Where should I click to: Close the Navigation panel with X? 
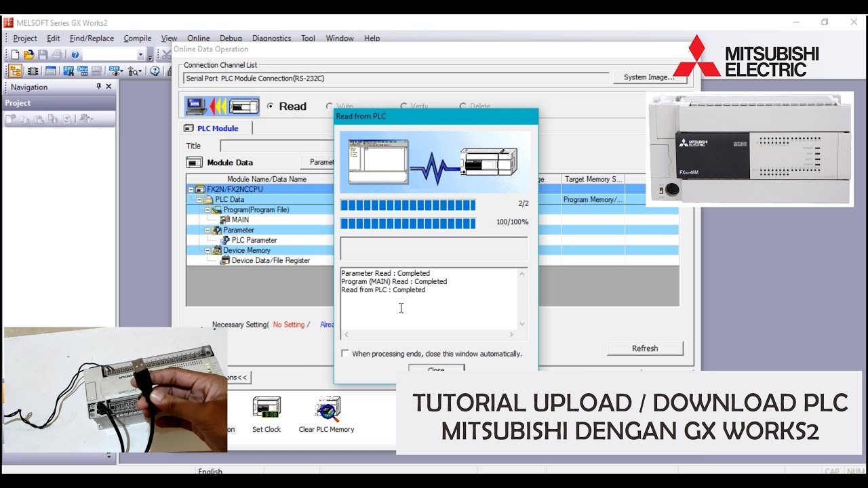tap(108, 87)
